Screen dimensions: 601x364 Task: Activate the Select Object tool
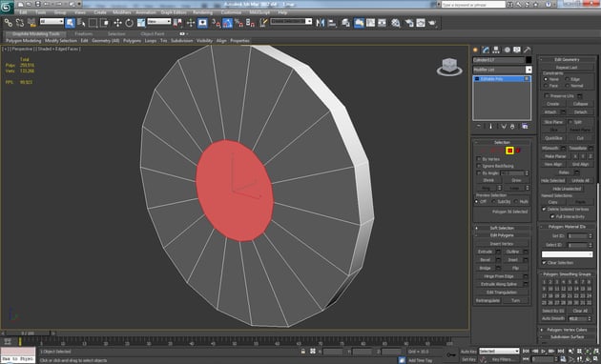pyautogui.click(x=71, y=23)
